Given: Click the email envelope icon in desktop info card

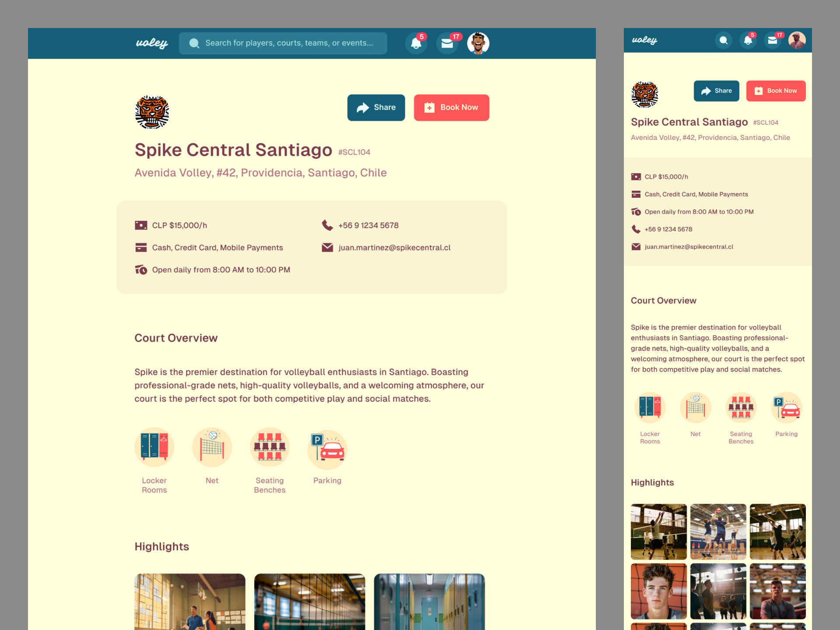Looking at the screenshot, I should (327, 248).
